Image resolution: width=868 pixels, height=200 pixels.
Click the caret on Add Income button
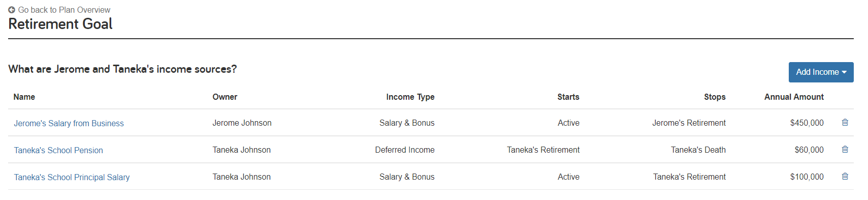coord(844,72)
